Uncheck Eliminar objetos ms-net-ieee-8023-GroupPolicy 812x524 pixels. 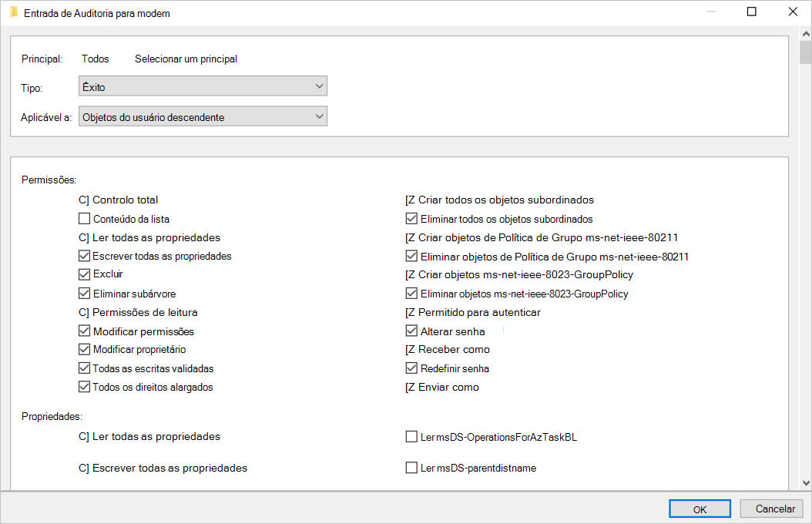[411, 294]
